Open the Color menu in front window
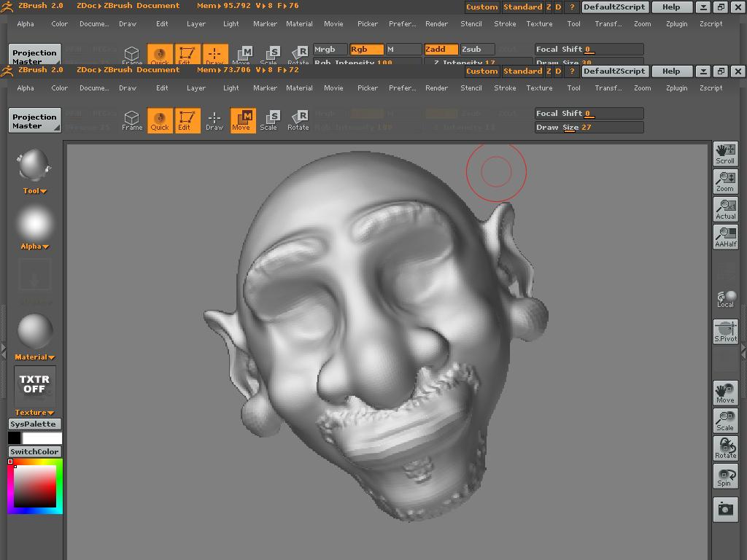747x560 pixels. (60, 88)
